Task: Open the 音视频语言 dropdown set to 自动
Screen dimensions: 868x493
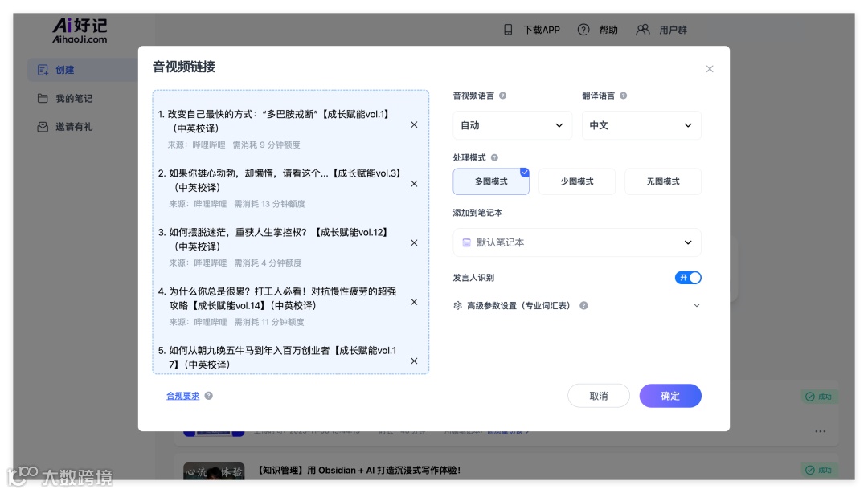Action: (x=512, y=125)
